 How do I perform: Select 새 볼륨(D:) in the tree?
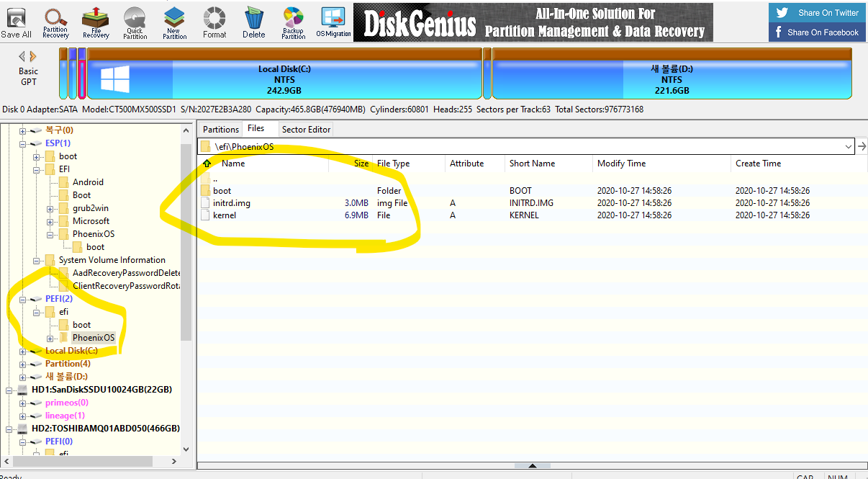[x=66, y=377]
